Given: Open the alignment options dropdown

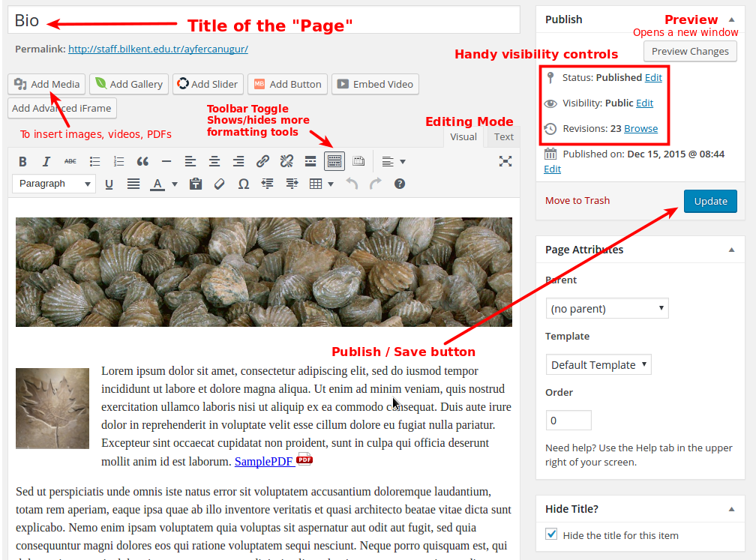Looking at the screenshot, I should [x=394, y=161].
